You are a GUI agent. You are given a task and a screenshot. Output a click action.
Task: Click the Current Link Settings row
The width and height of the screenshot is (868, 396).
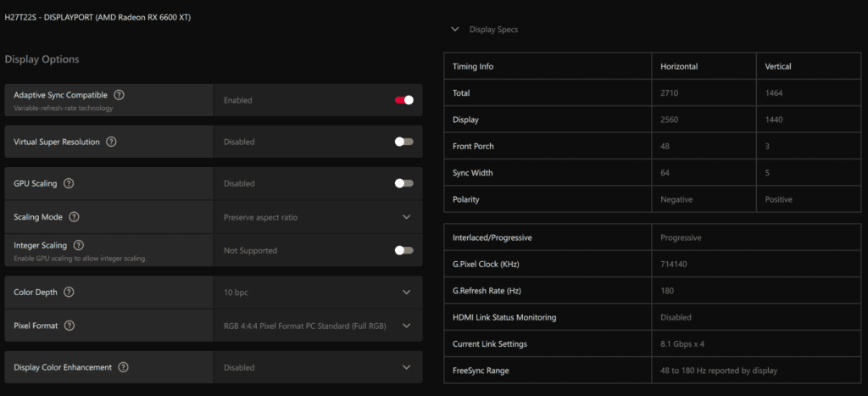coord(651,343)
